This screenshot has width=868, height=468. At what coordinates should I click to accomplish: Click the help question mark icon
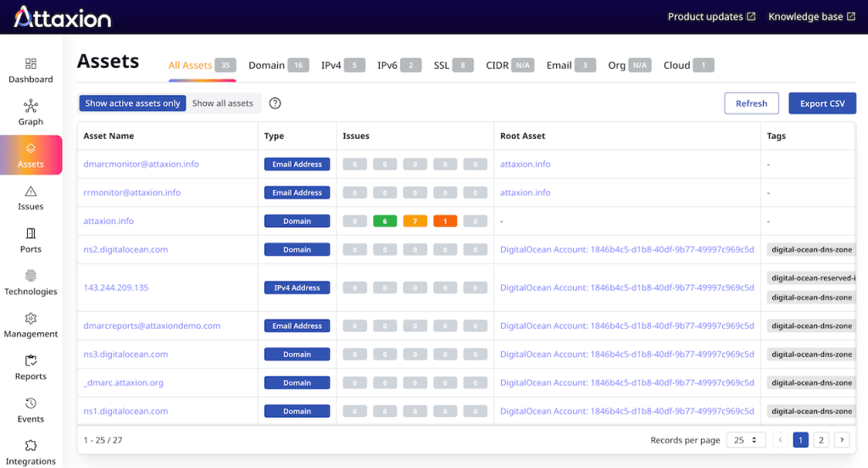point(275,103)
